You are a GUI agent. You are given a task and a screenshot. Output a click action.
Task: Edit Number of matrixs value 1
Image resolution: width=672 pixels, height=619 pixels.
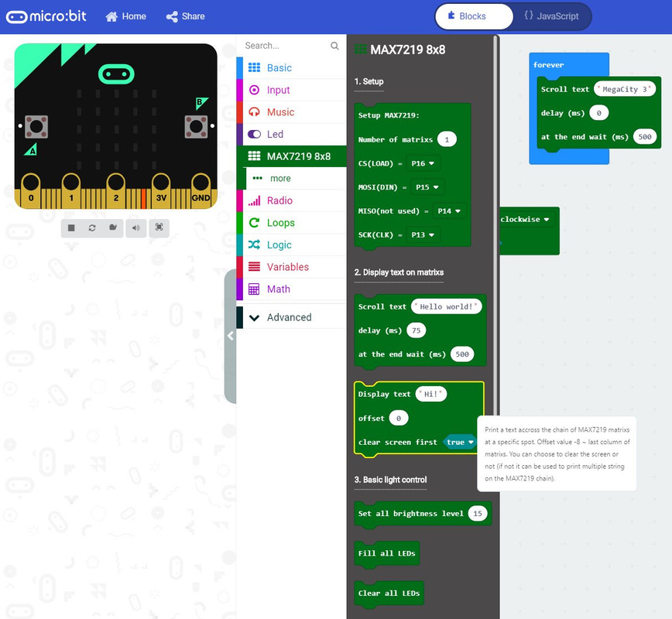point(447,139)
